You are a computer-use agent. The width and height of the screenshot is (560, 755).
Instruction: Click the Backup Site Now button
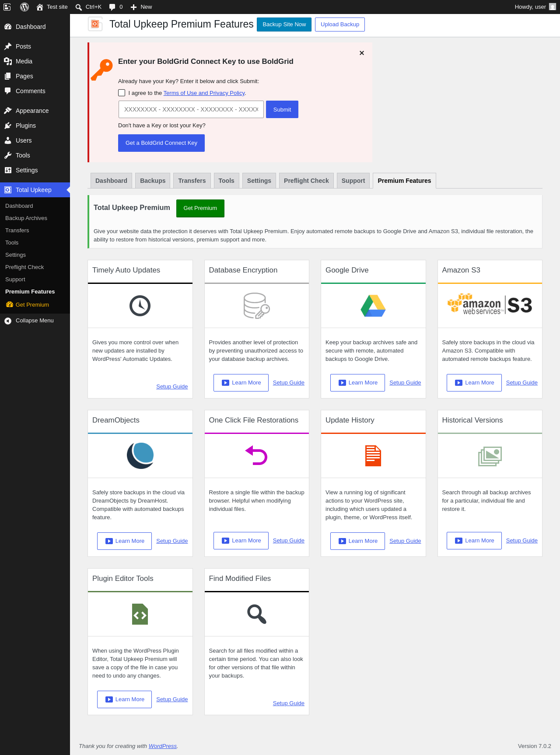284,24
